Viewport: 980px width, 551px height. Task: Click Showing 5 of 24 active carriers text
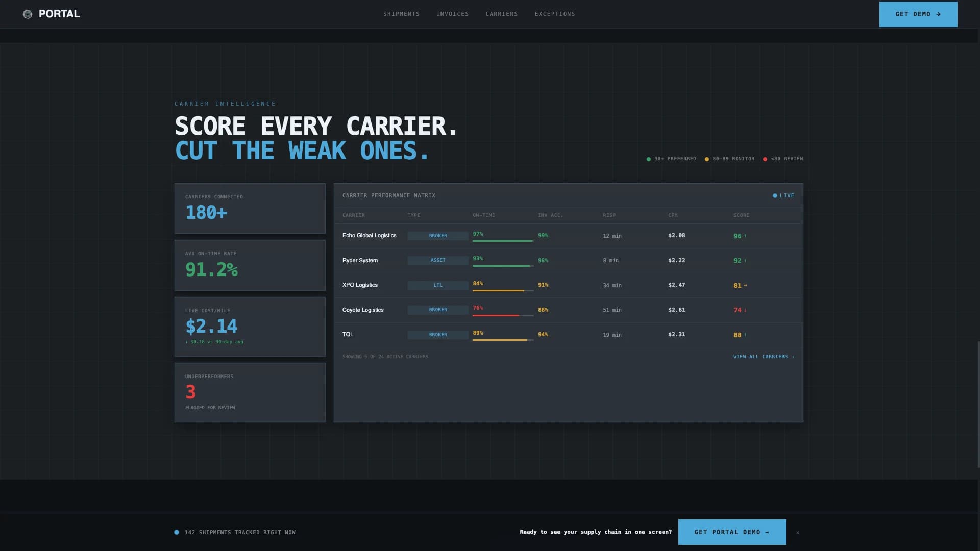click(x=385, y=357)
